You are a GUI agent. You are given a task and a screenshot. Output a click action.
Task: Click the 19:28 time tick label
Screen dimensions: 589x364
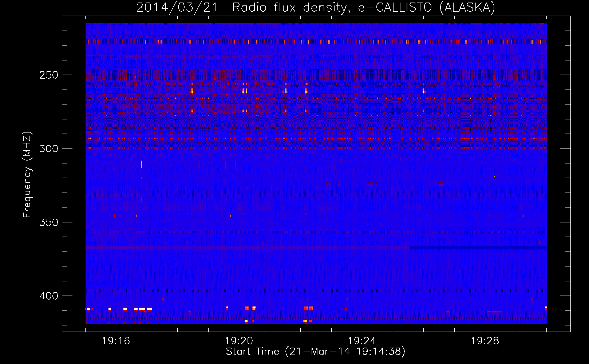pos(485,341)
